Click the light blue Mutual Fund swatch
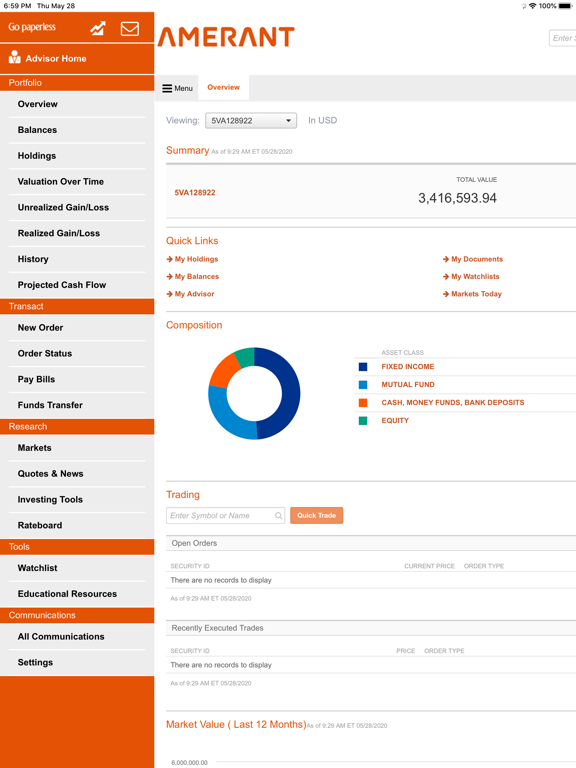 [x=363, y=385]
